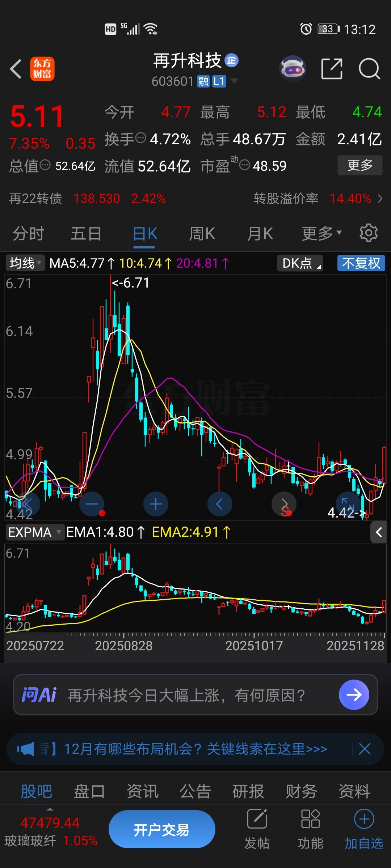Open the 东方财富 orange logo icon
The image size is (391, 868).
(42, 69)
